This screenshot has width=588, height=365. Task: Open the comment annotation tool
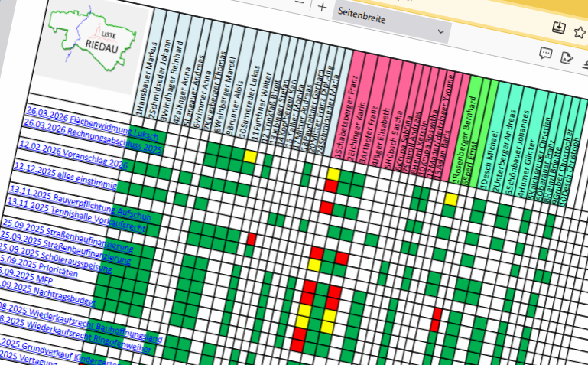click(545, 54)
